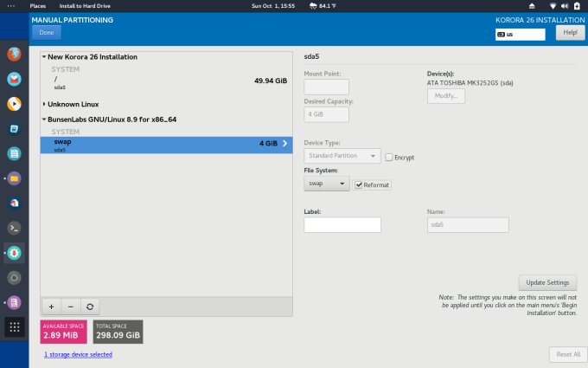The height and width of the screenshot is (368, 588).
Task: Click the 49.94 GiB size value
Action: 271,81
